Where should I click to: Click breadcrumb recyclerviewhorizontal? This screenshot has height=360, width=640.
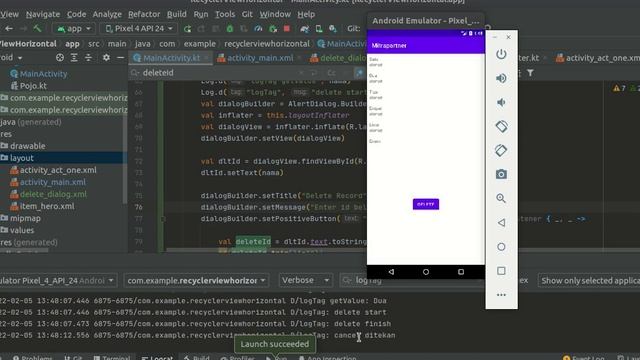click(x=267, y=44)
